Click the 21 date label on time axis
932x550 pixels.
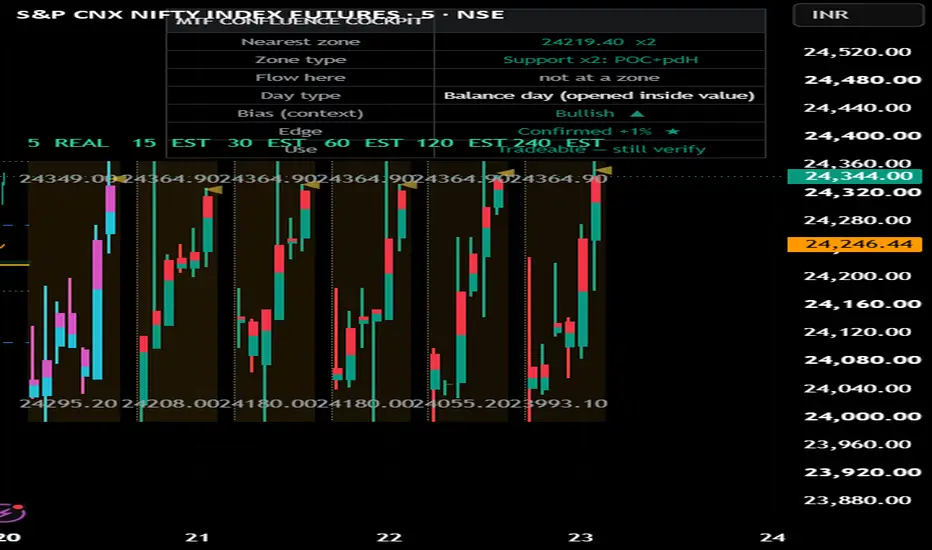[x=197, y=538]
